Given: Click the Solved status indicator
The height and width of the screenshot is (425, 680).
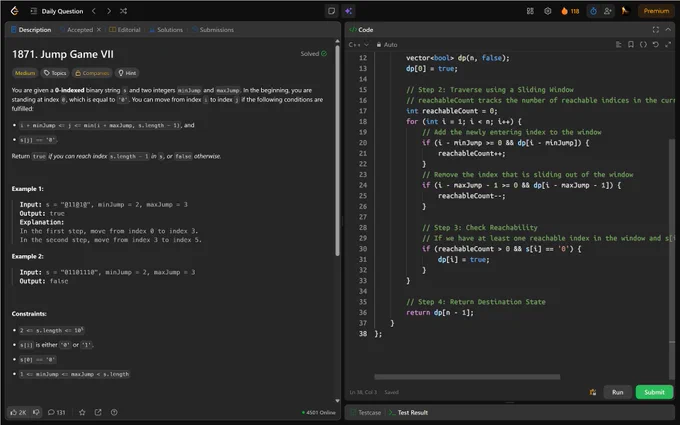Looking at the screenshot, I should click(314, 54).
